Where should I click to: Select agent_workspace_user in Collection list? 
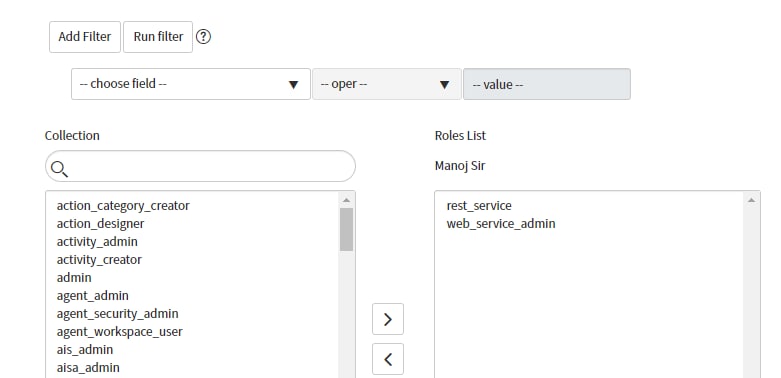120,332
